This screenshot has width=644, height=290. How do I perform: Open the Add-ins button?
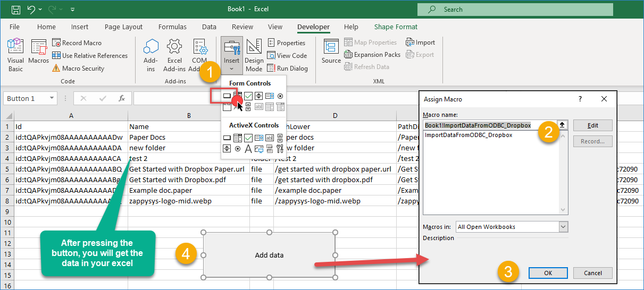pyautogui.click(x=151, y=55)
